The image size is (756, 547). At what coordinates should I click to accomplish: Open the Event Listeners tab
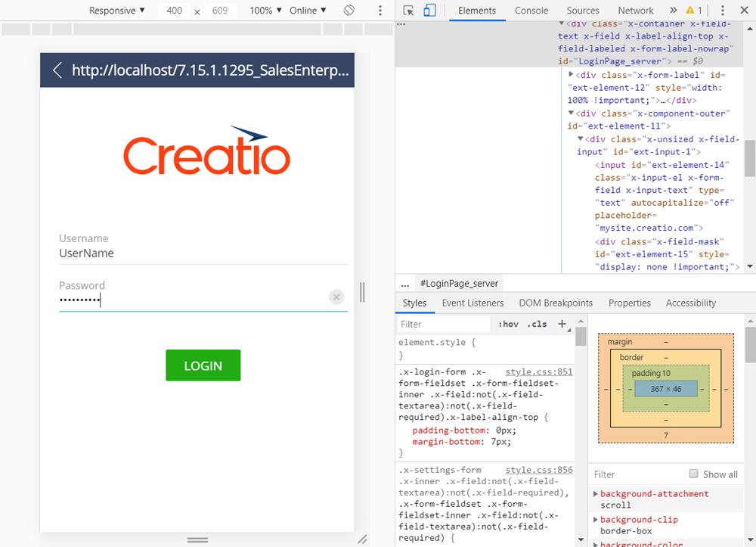coord(472,303)
